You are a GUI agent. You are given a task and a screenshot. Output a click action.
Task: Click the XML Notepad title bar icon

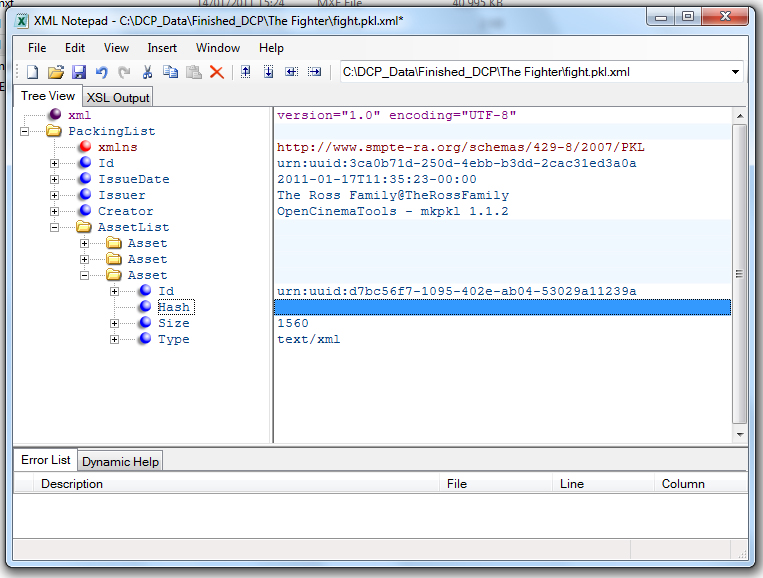pos(22,21)
